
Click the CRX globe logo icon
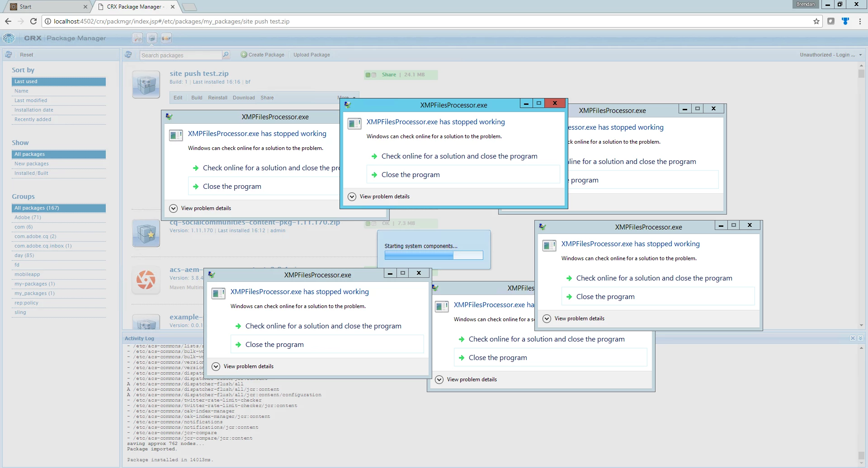[9, 38]
